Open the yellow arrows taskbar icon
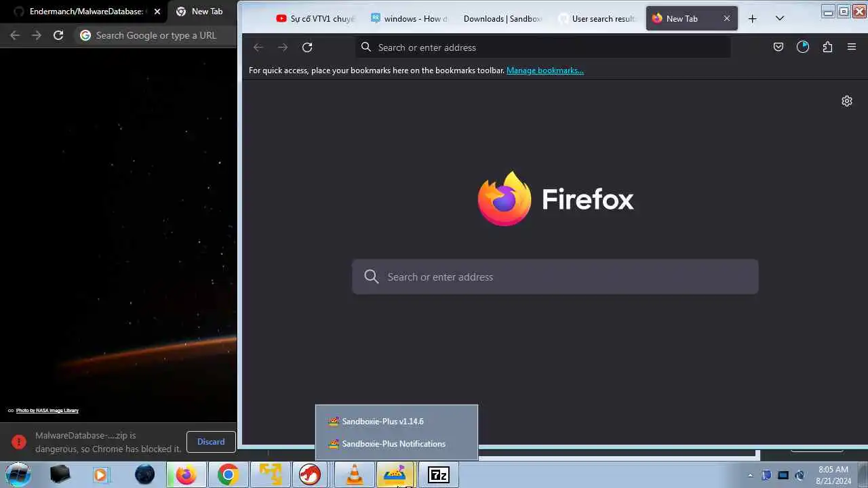This screenshot has height=488, width=868. click(x=271, y=475)
